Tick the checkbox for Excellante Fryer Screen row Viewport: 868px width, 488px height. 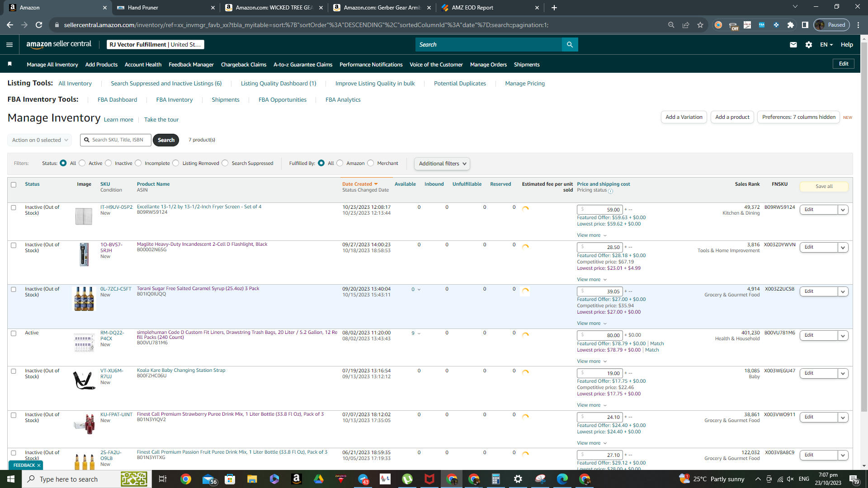tap(14, 208)
